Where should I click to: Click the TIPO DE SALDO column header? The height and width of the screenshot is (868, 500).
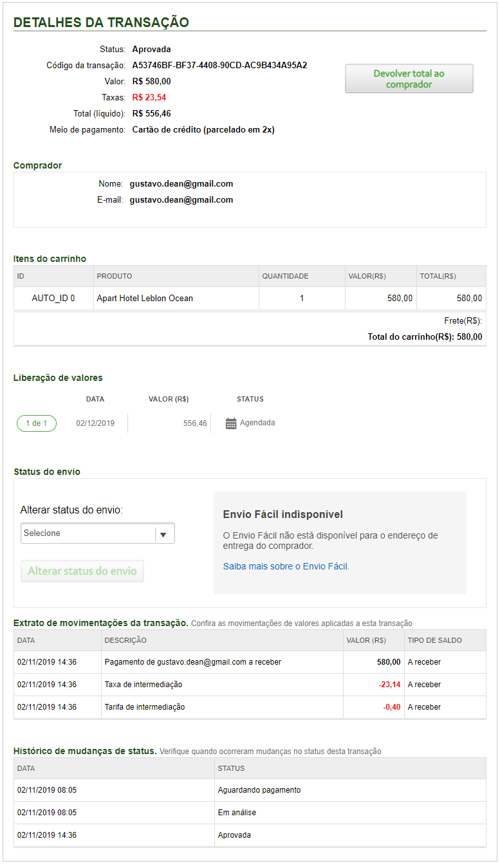click(x=434, y=641)
